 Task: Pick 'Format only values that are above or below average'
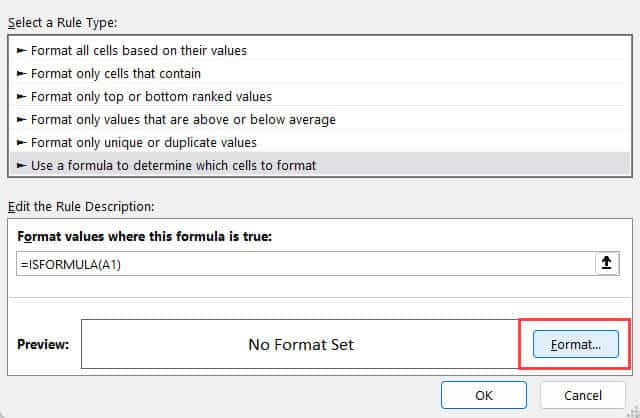click(183, 119)
